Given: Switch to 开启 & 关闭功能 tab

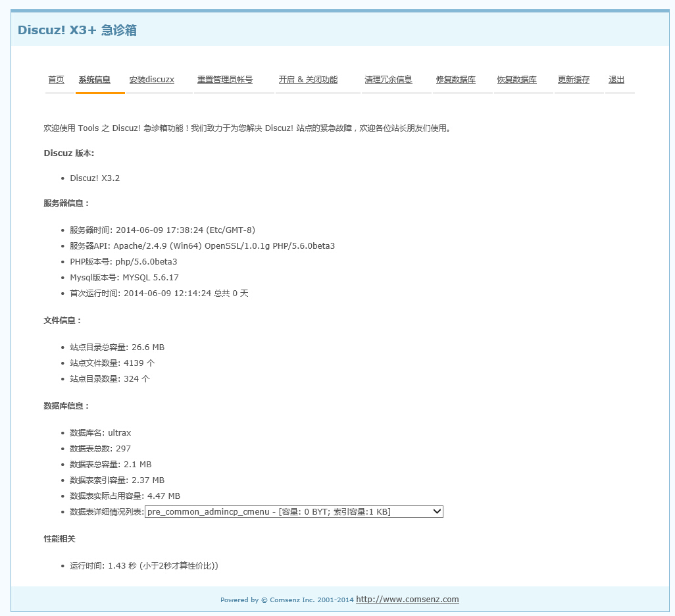Looking at the screenshot, I should pyautogui.click(x=309, y=80).
